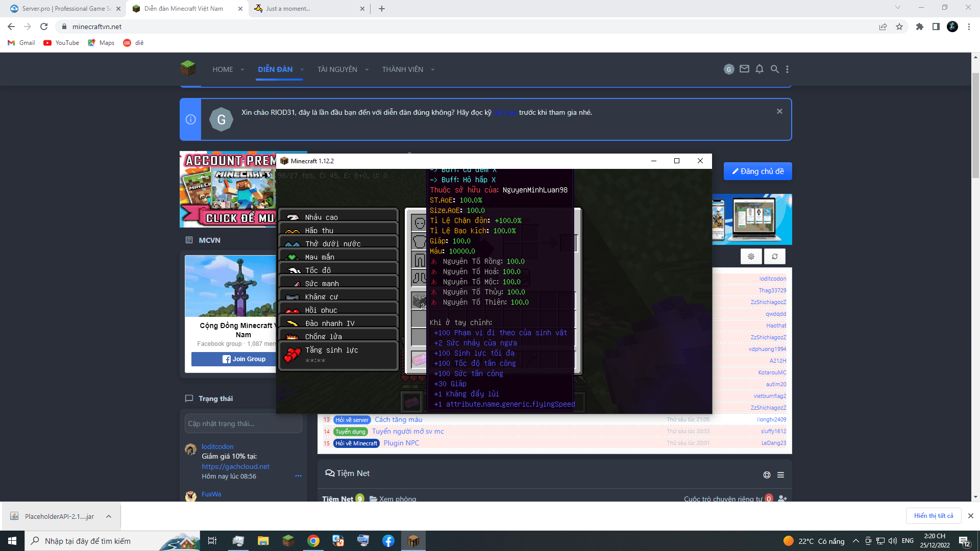The image size is (980, 551).
Task: Open the forum settings gear button
Action: pyautogui.click(x=751, y=257)
